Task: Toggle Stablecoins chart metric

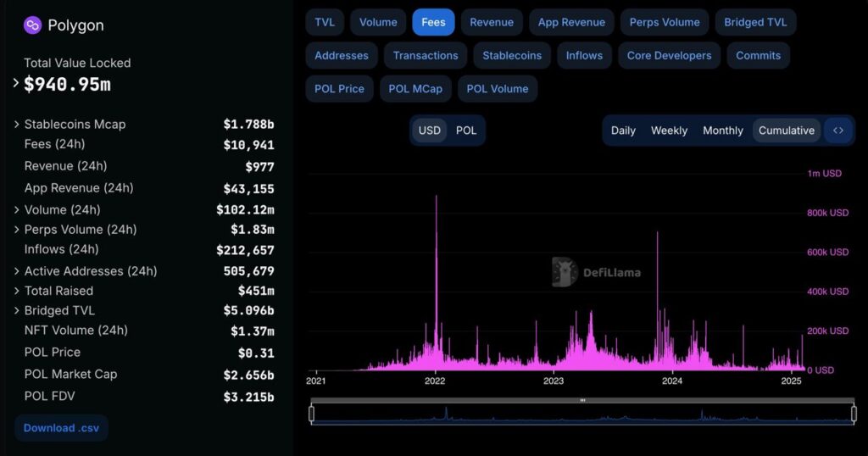Action: click(512, 55)
